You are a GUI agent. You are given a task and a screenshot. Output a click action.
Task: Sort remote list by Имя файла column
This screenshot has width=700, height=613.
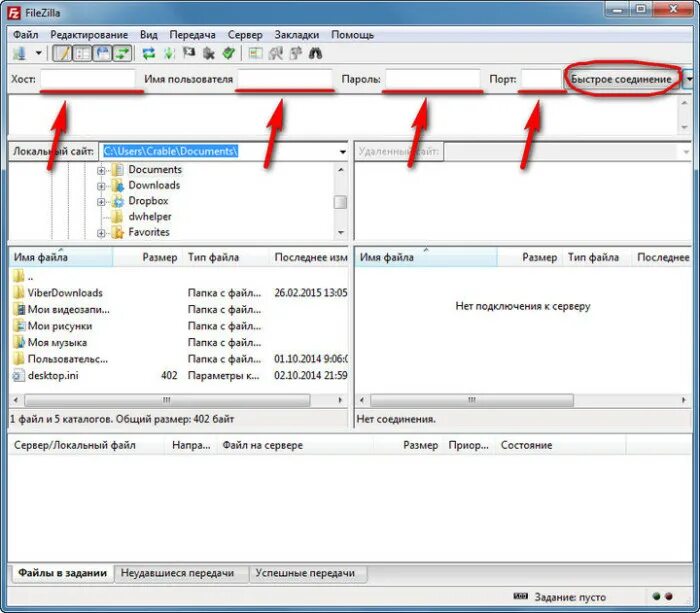(426, 257)
